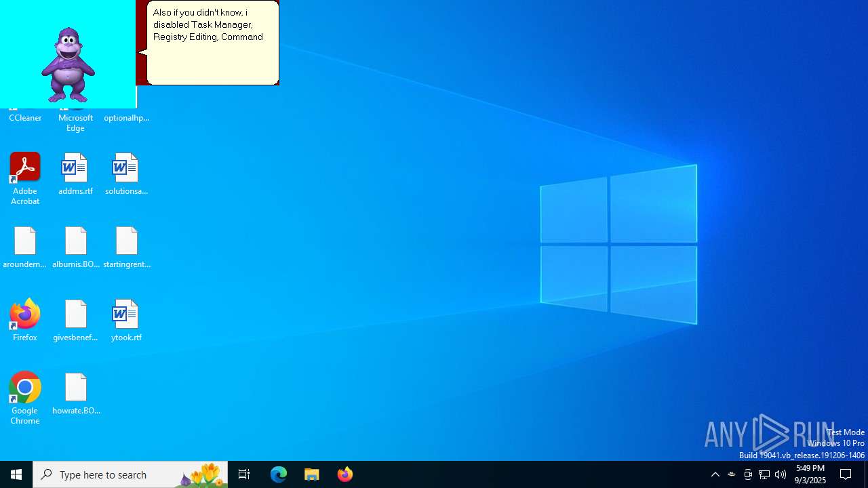
Task: Click the Type here to search box
Action: tap(130, 474)
